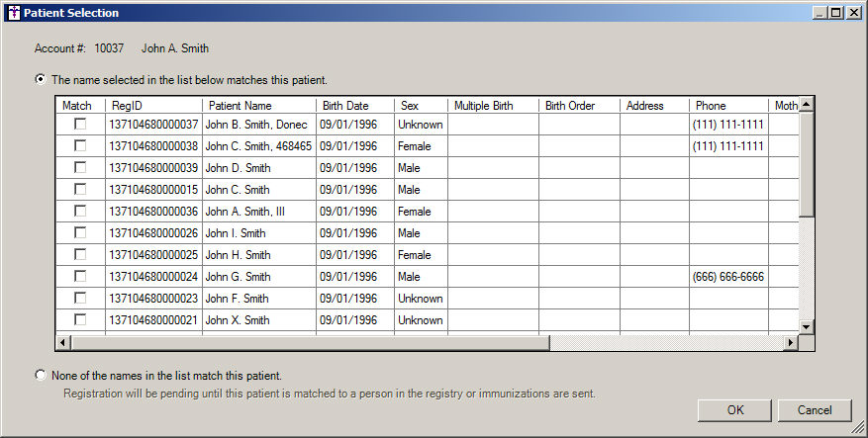The width and height of the screenshot is (868, 438).
Task: Check Match box for John G. Smith
Action: click(x=80, y=277)
